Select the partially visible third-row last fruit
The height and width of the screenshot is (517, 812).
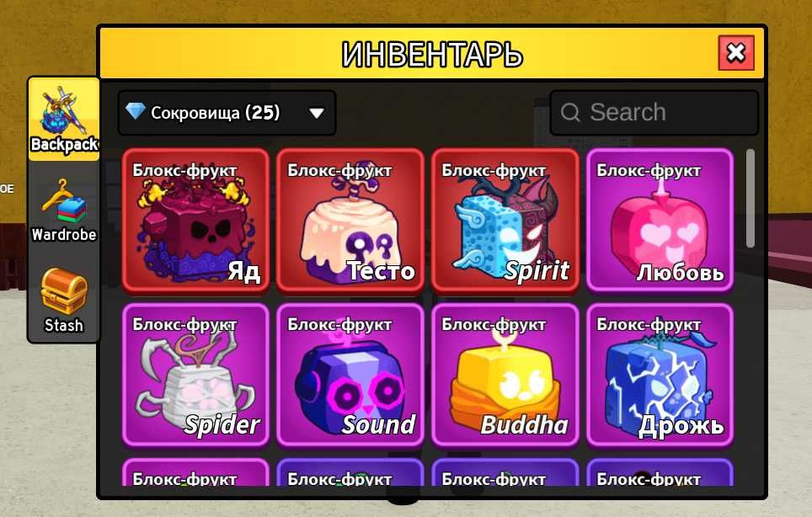click(660, 472)
